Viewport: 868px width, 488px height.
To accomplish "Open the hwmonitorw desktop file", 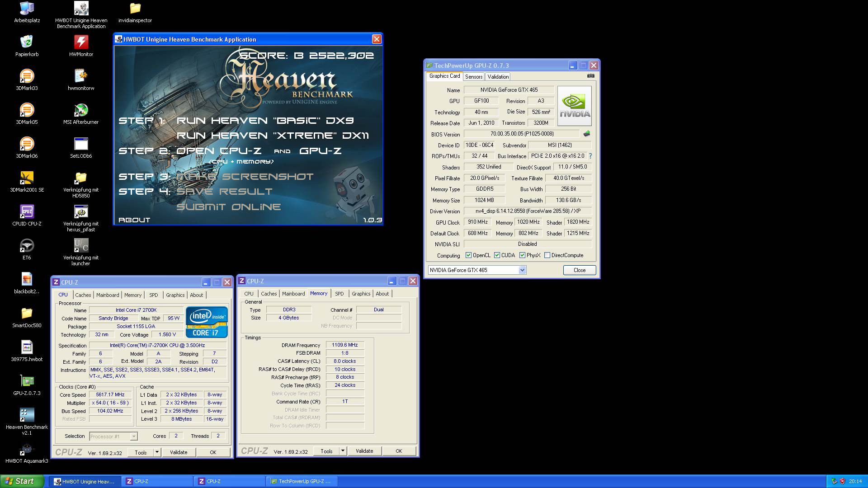I will point(81,80).
